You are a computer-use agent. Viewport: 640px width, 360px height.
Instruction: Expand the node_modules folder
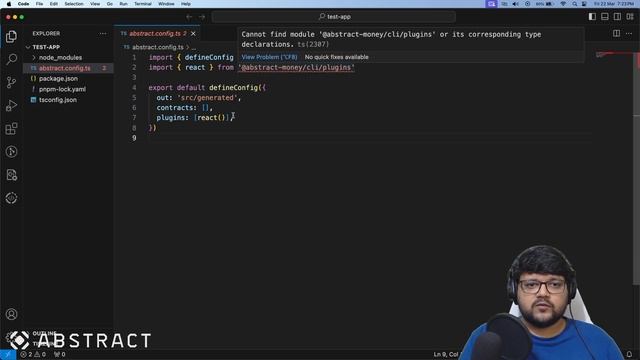pos(60,58)
